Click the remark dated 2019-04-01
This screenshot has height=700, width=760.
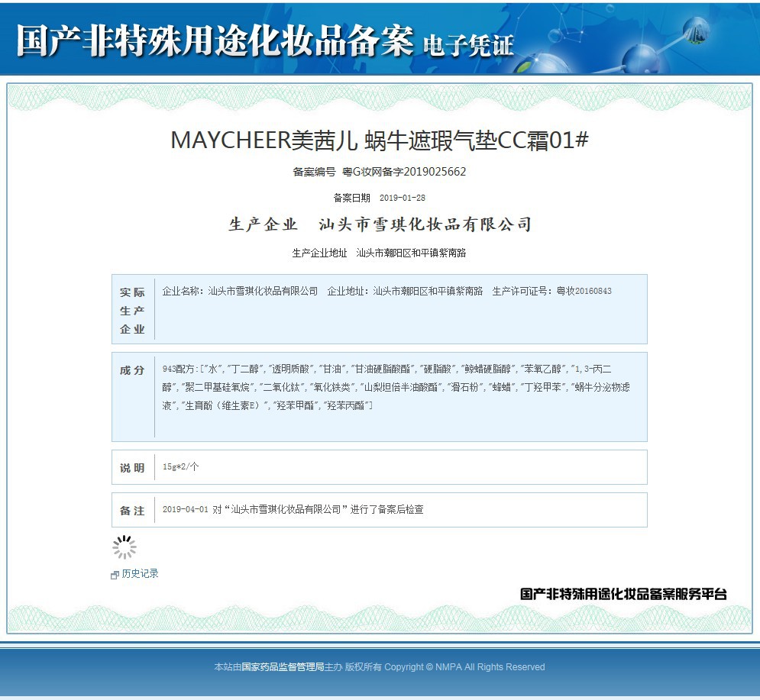tap(293, 509)
